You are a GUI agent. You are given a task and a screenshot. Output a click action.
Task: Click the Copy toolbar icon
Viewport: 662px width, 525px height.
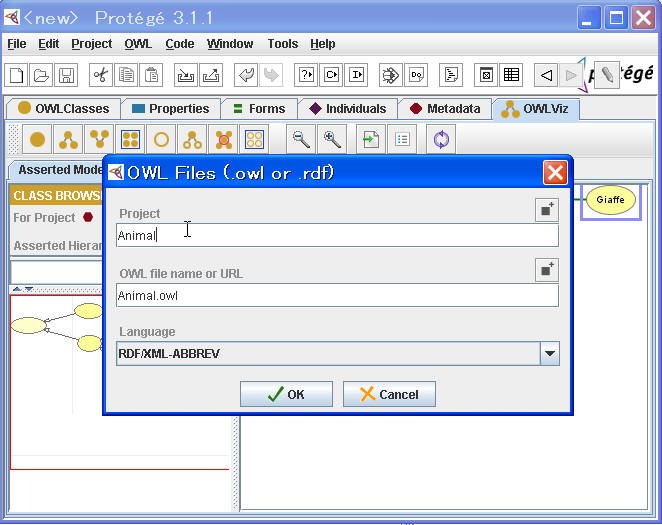click(x=126, y=75)
